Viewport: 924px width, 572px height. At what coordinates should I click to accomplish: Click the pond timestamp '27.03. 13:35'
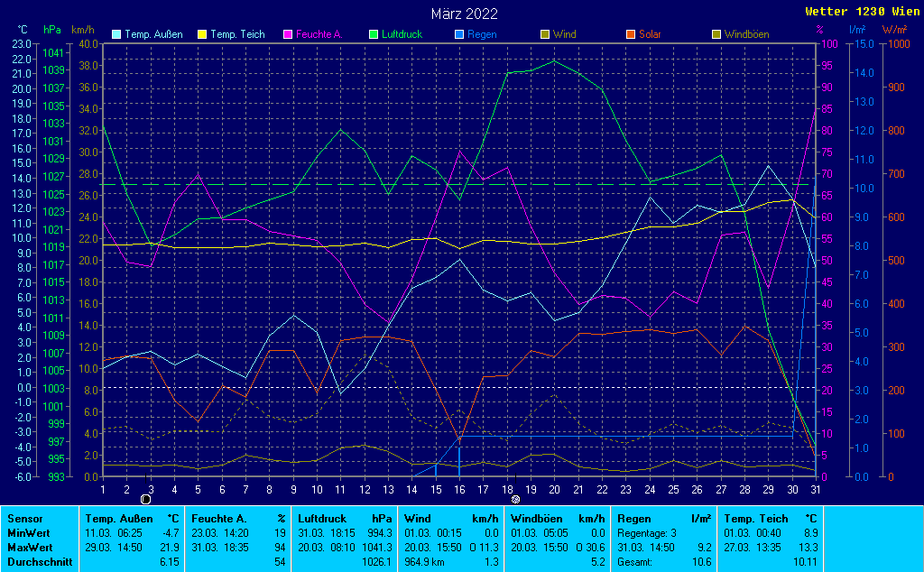(x=753, y=548)
